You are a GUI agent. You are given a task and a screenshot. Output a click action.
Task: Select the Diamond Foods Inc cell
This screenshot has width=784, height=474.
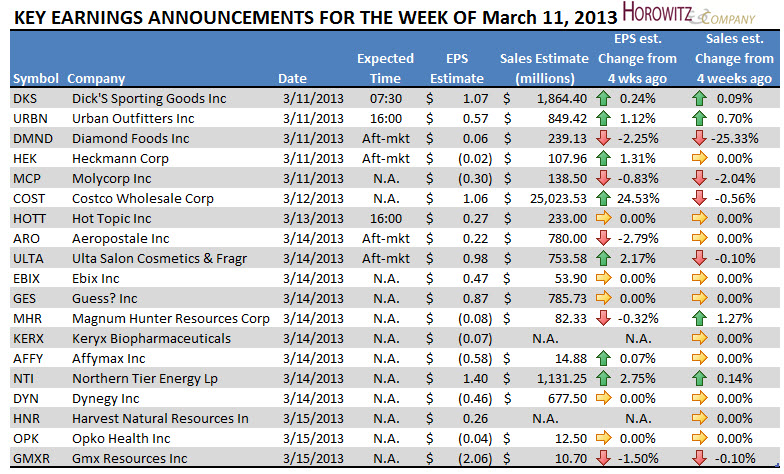[130, 138]
